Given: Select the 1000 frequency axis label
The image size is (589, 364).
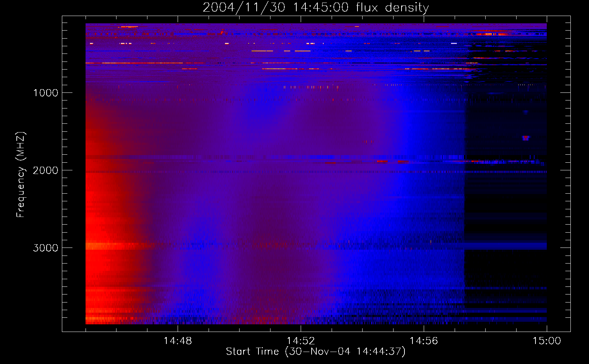Looking at the screenshot, I should pyautogui.click(x=46, y=93).
